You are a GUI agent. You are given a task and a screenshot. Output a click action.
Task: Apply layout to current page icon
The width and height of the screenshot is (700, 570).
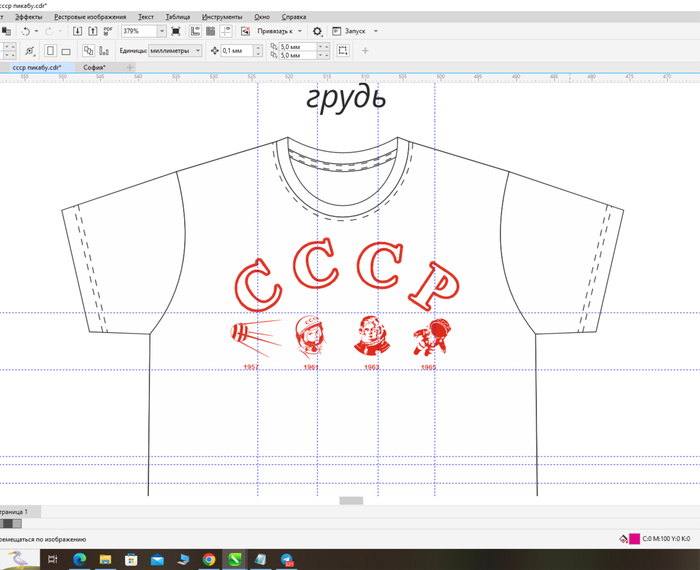pyautogui.click(x=104, y=51)
